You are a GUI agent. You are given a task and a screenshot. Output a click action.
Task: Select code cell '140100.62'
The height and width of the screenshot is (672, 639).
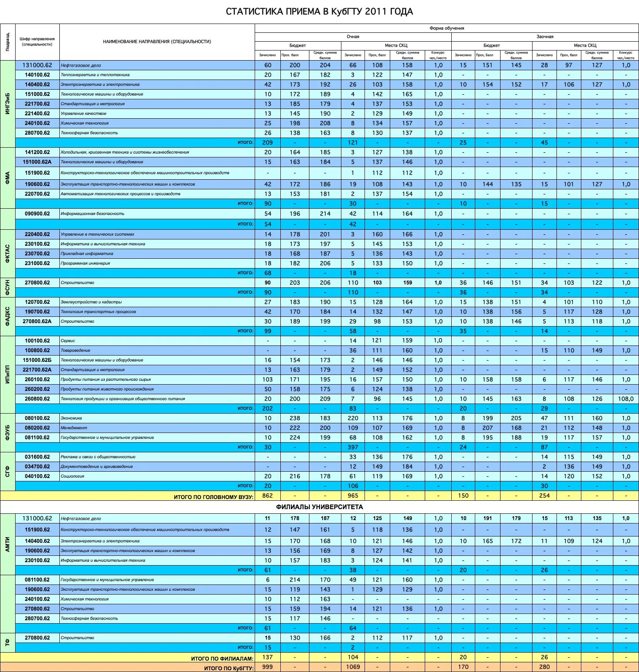pos(37,75)
